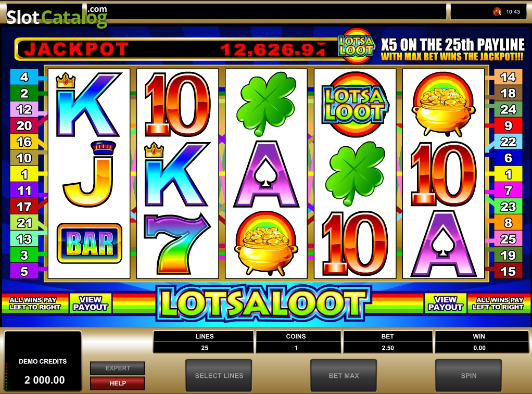Open the left View Payout table

[90, 303]
